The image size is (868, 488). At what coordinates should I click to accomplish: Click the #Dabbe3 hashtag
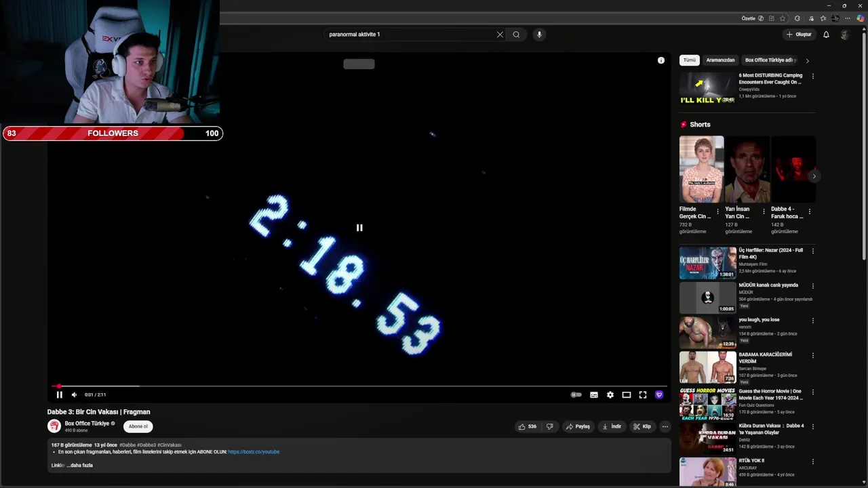(146, 445)
